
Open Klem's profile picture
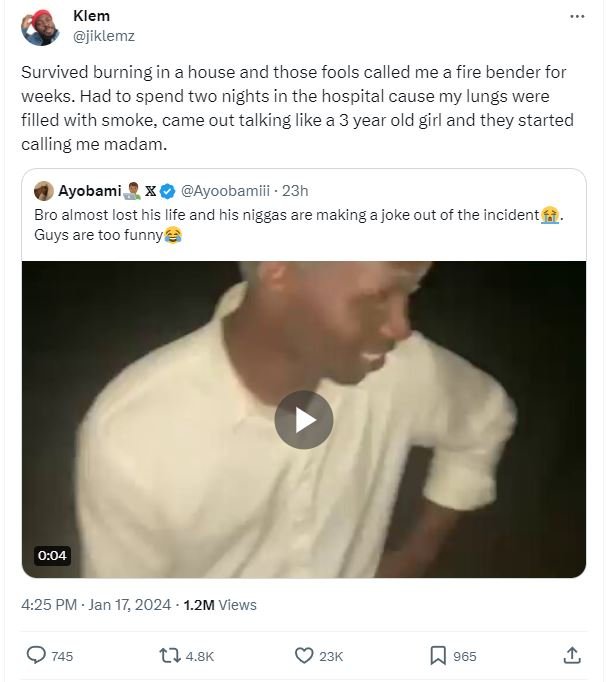(x=40, y=27)
